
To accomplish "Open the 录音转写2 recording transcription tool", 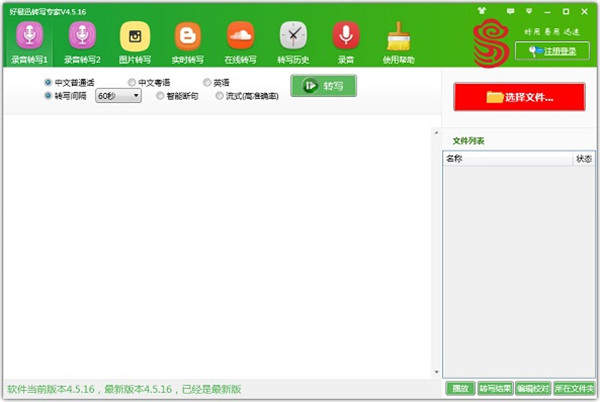I will coord(82,43).
